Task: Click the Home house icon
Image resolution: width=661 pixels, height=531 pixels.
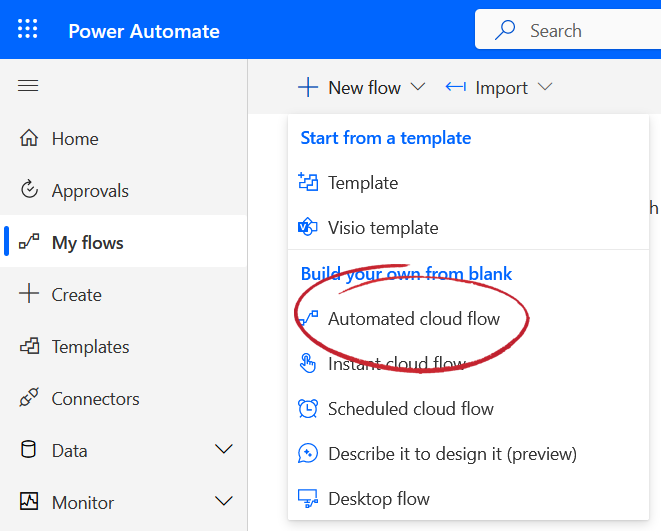Action: tap(29, 139)
